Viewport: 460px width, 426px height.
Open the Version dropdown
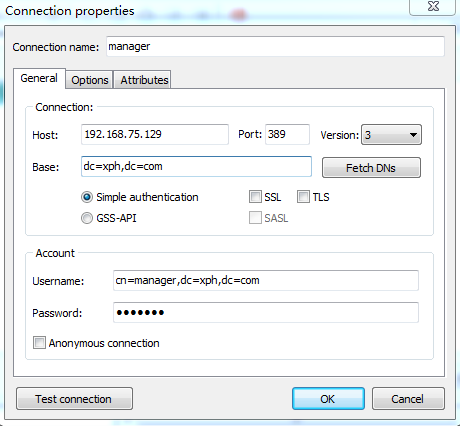tap(391, 135)
